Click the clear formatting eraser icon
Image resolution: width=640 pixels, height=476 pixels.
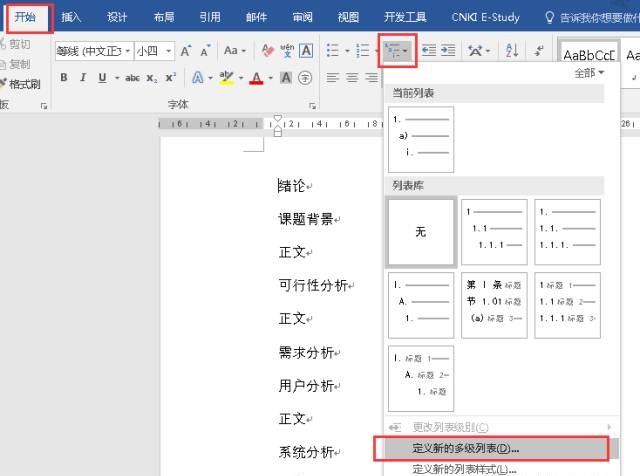pyautogui.click(x=267, y=51)
